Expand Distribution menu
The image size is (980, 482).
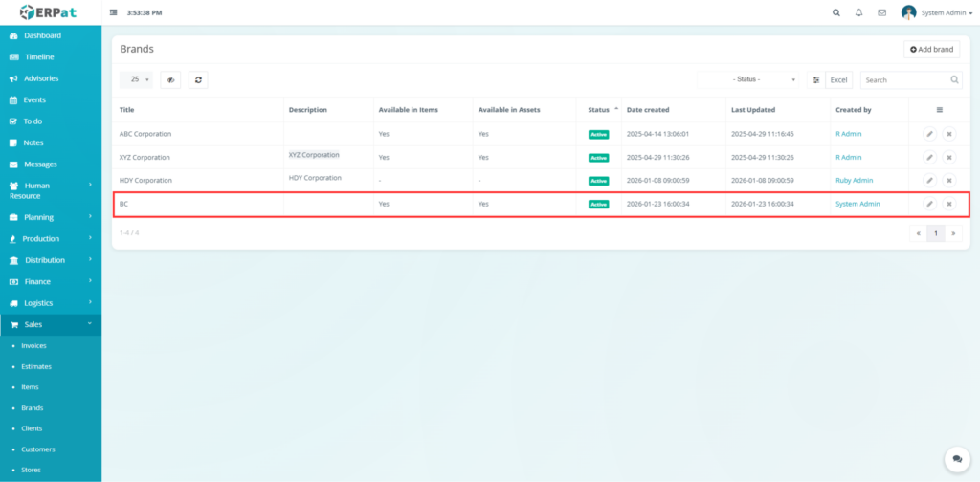pyautogui.click(x=51, y=260)
